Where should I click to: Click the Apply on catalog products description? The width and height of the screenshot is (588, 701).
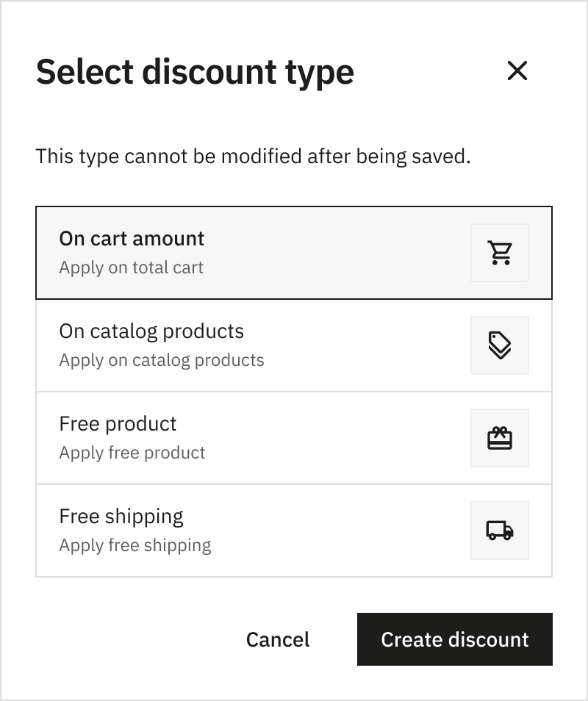click(x=162, y=360)
